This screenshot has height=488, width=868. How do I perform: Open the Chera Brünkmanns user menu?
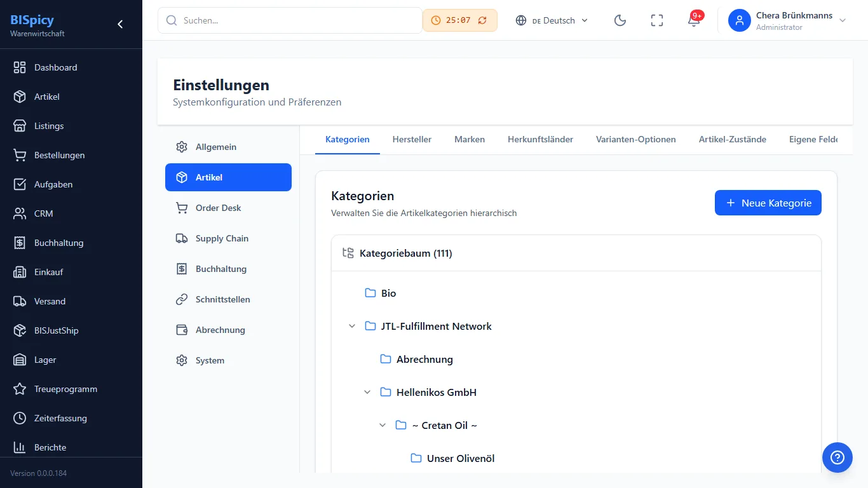[788, 20]
